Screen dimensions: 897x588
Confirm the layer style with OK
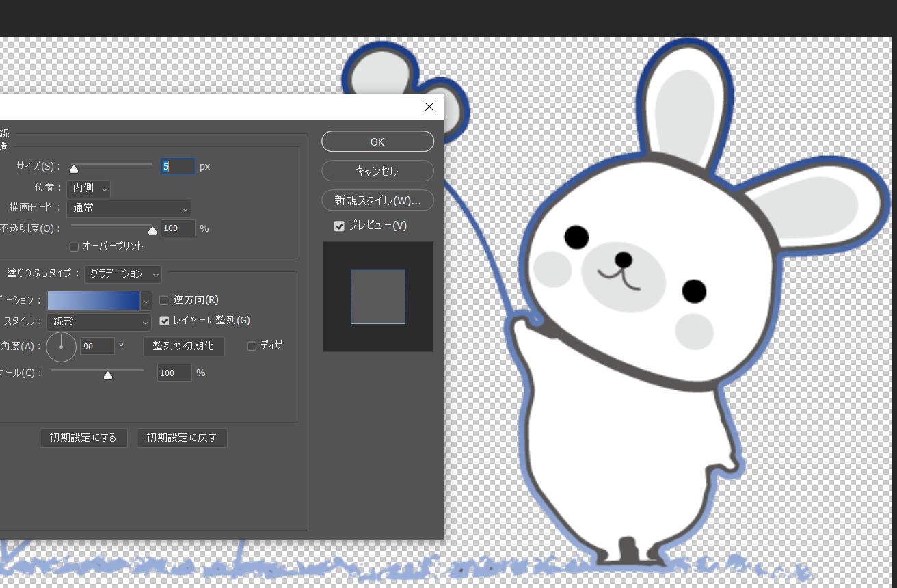(377, 142)
